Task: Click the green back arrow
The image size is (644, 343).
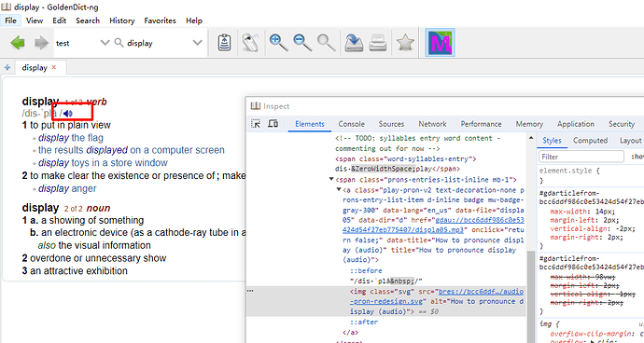Action: point(18,43)
